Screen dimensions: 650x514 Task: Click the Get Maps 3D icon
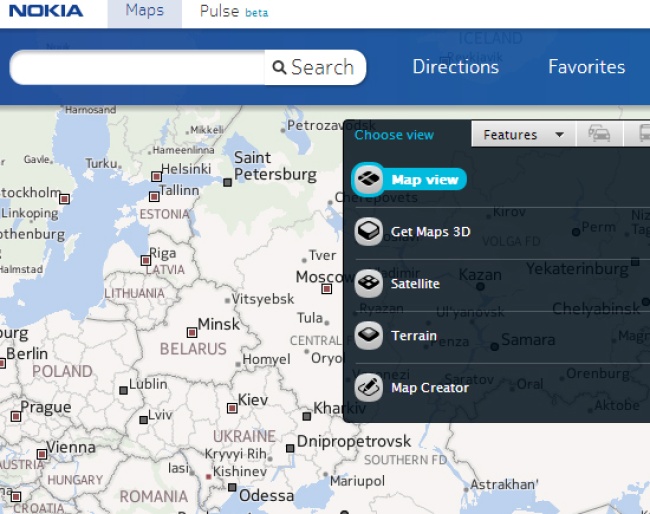tap(369, 232)
